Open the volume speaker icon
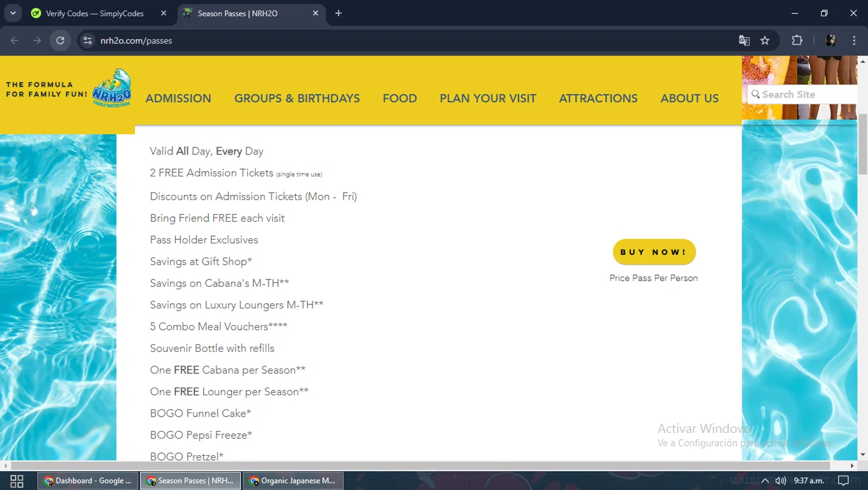Viewport: 868px width, 490px height. (x=781, y=481)
